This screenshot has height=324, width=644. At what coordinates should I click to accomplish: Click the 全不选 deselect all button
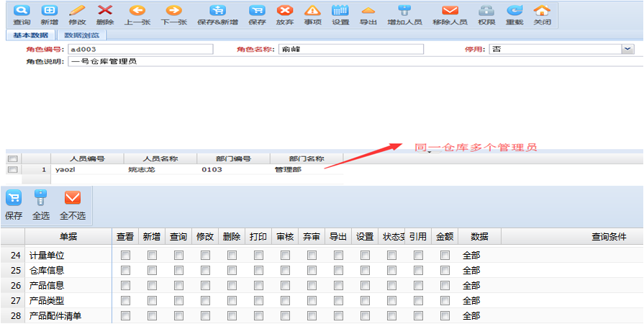point(73,204)
